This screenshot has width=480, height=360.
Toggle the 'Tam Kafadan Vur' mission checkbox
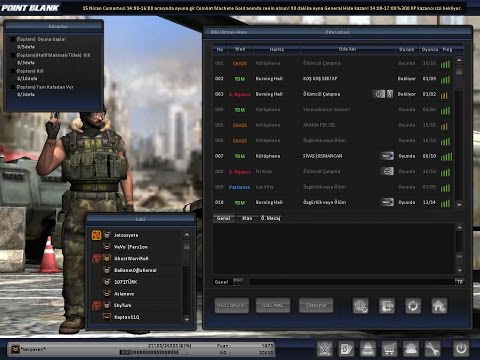point(13,87)
